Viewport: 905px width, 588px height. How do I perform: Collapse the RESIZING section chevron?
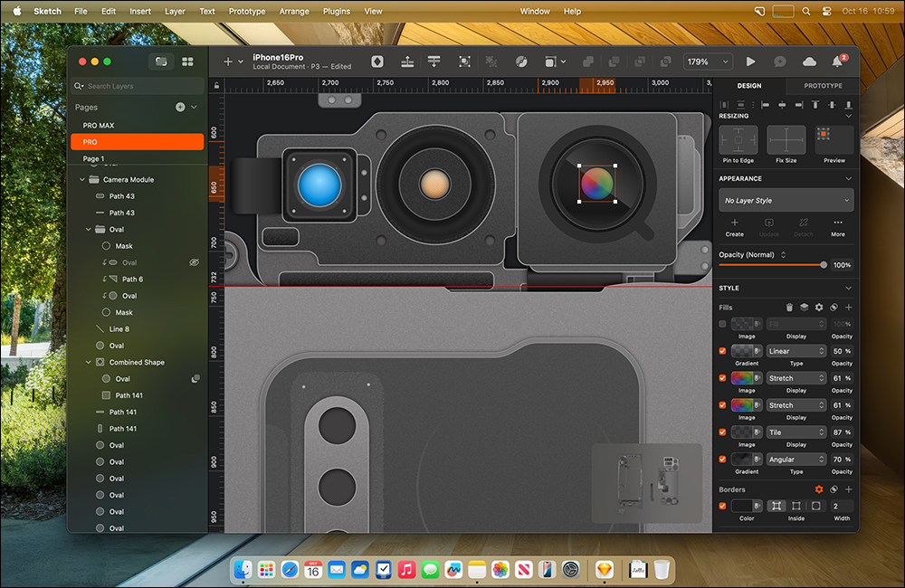click(x=849, y=116)
